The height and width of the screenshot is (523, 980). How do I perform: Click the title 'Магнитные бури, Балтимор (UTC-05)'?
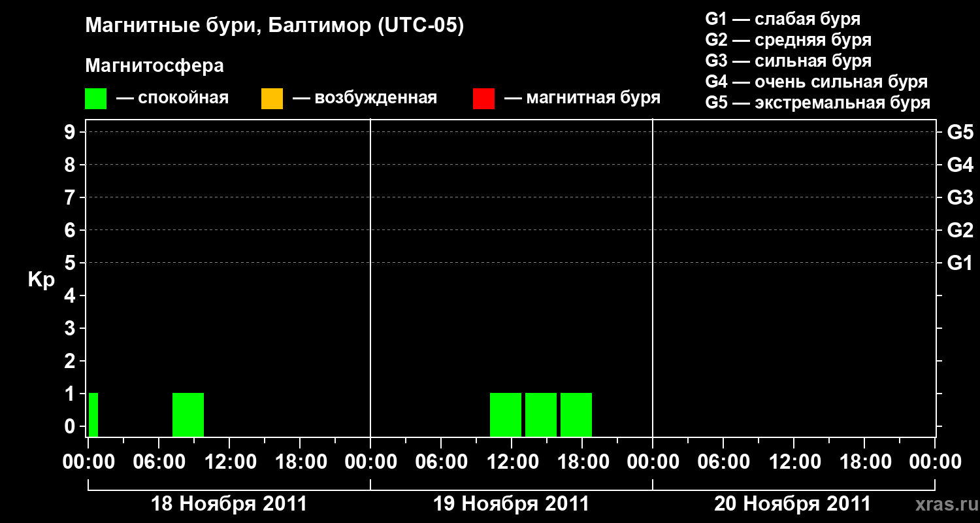click(x=274, y=26)
